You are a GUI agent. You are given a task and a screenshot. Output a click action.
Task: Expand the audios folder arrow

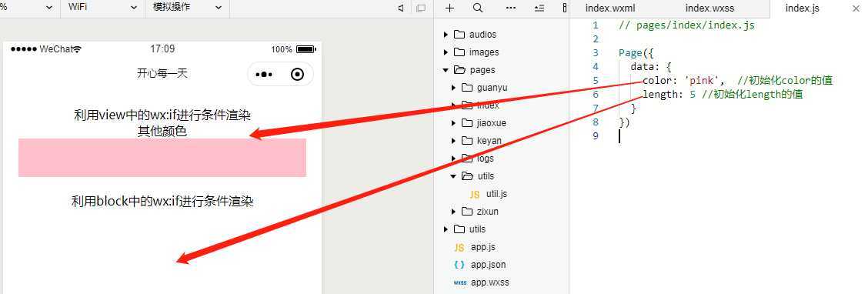pos(446,35)
